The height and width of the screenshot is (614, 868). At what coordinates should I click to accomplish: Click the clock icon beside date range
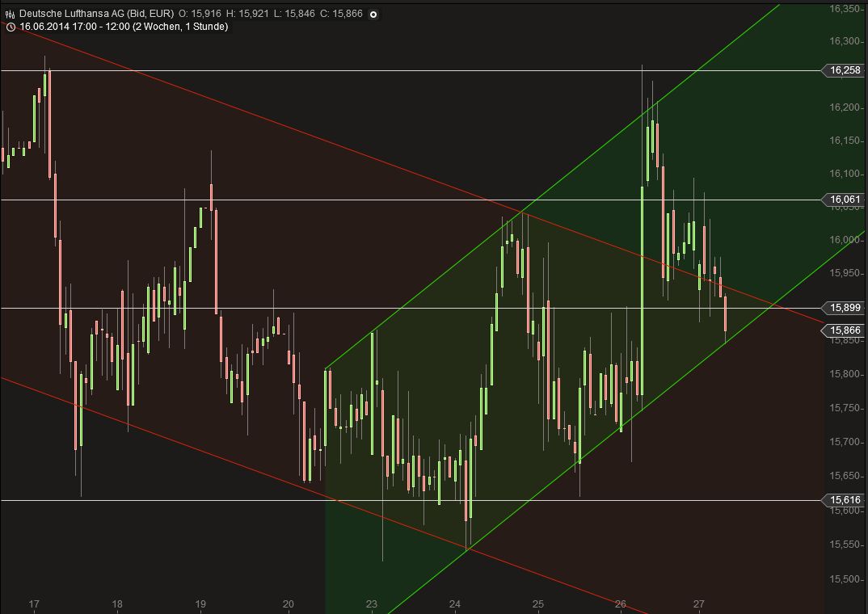11,27
